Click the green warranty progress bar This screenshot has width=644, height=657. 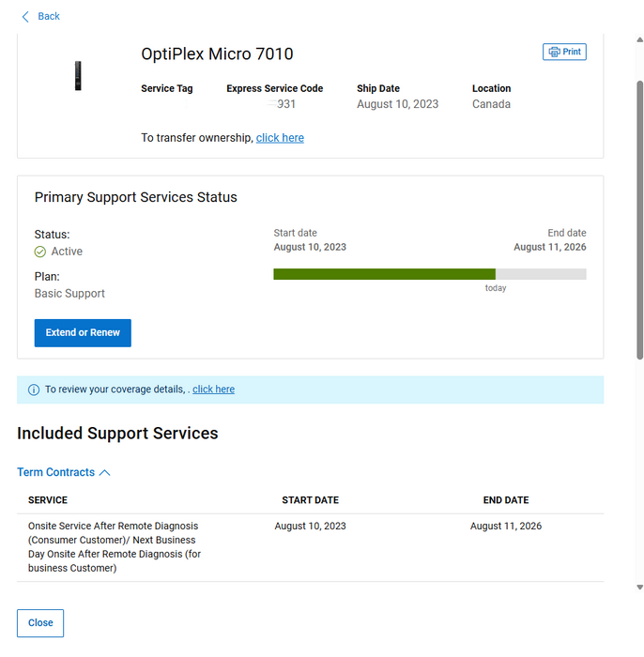tap(384, 274)
